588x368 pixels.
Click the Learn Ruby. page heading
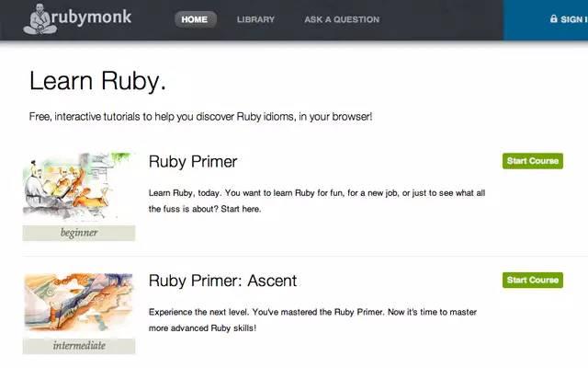tap(97, 81)
